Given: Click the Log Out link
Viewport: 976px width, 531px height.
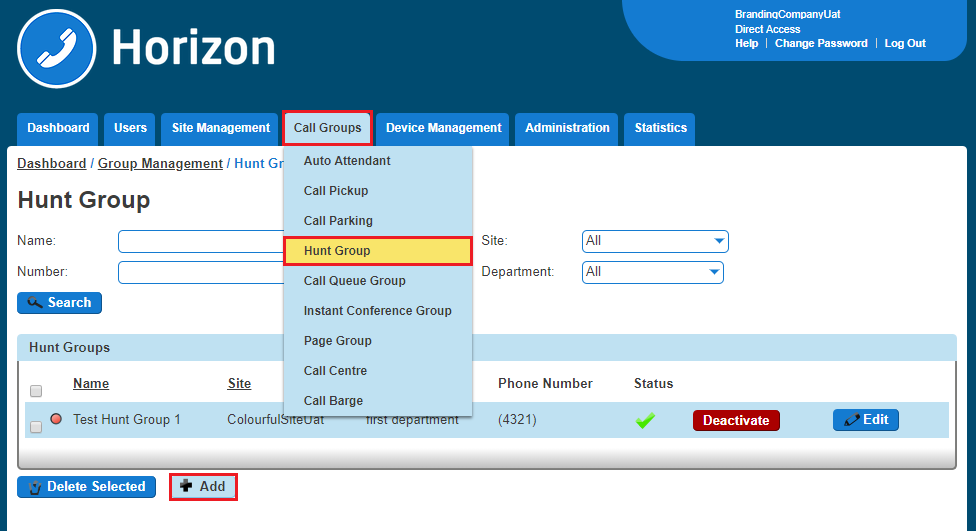Looking at the screenshot, I should (x=905, y=44).
